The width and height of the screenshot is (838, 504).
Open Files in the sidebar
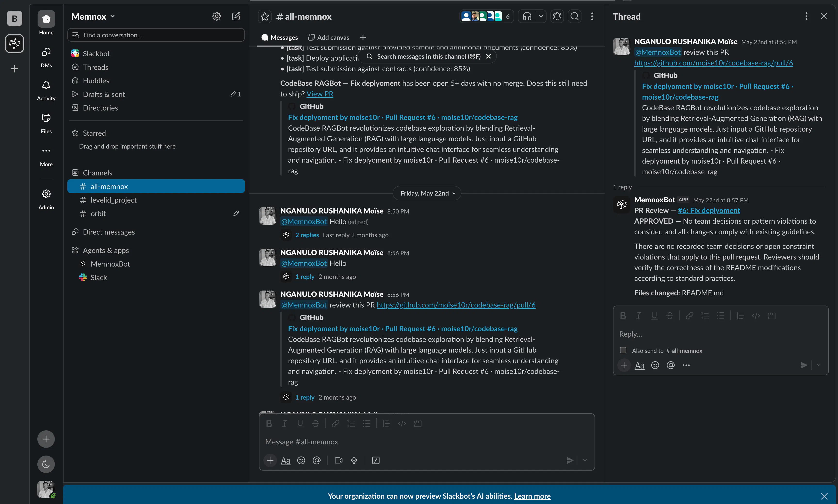[46, 123]
